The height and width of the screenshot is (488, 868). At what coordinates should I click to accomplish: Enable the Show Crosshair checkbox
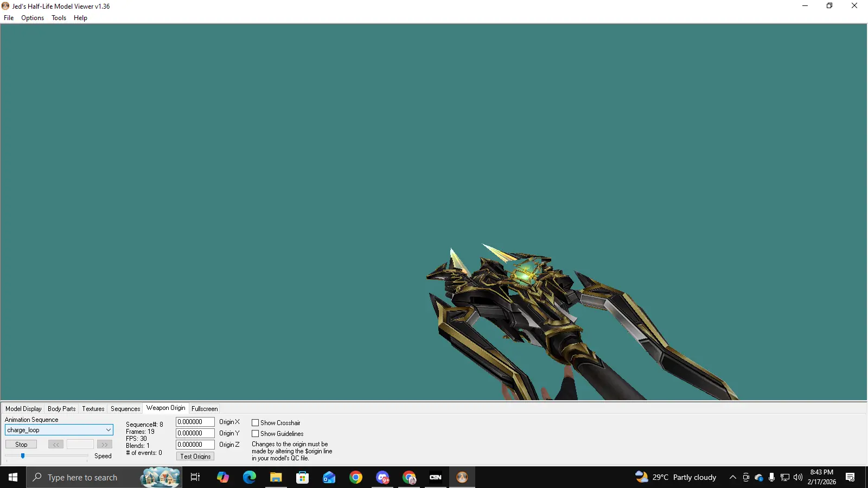[x=255, y=423]
